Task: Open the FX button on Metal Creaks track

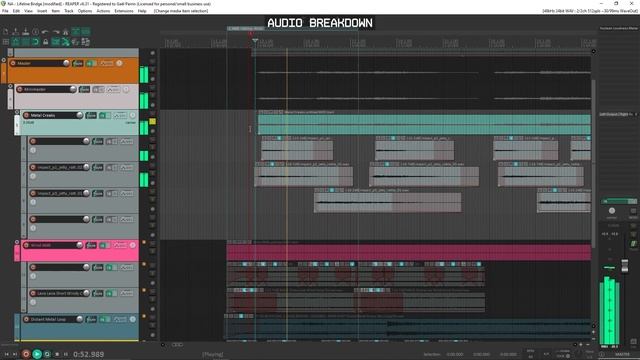Action: click(x=91, y=116)
